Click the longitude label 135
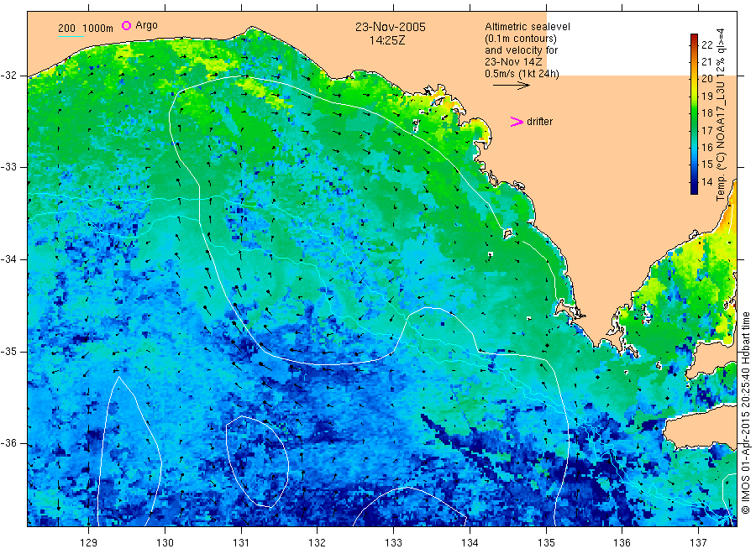Viewport: 756px width, 554px height. pos(546,543)
